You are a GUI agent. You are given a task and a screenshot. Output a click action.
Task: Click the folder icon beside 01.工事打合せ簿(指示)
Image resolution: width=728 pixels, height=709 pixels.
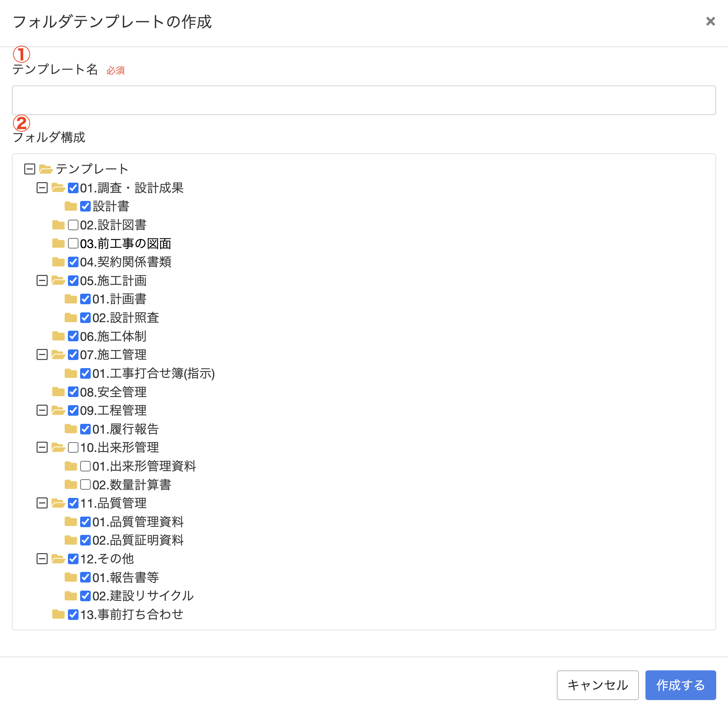pos(71,373)
